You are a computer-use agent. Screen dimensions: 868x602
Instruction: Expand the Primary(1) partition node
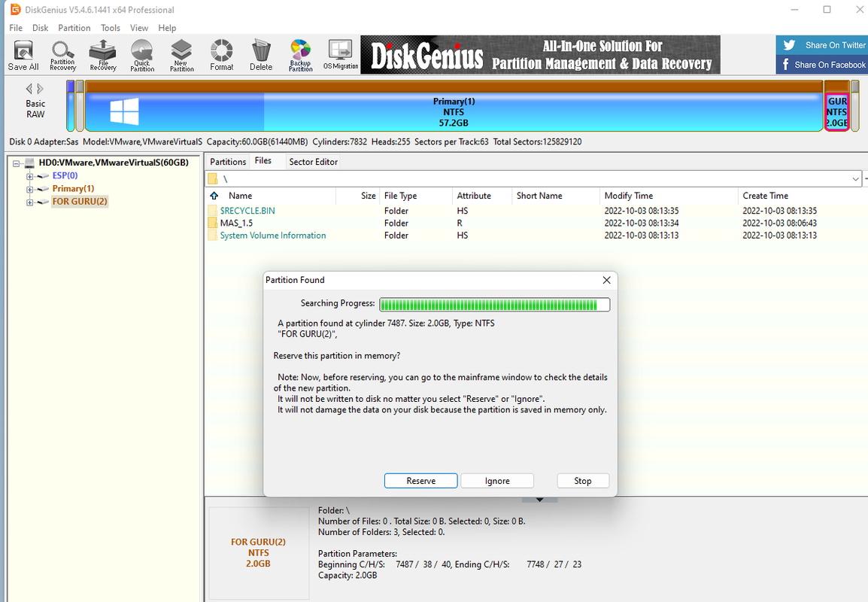click(x=29, y=190)
